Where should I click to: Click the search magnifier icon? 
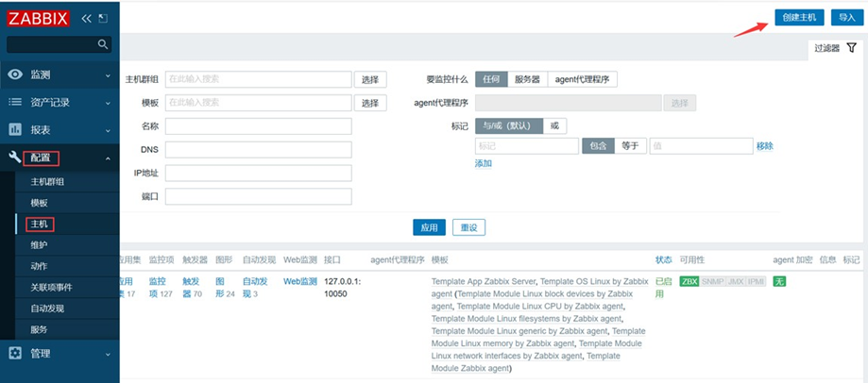tap(102, 44)
